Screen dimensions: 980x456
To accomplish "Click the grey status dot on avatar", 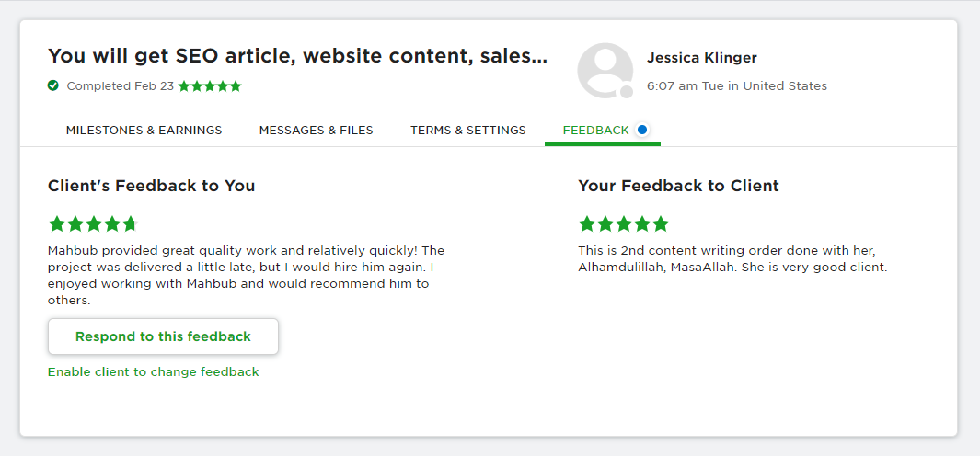I will coord(627,92).
